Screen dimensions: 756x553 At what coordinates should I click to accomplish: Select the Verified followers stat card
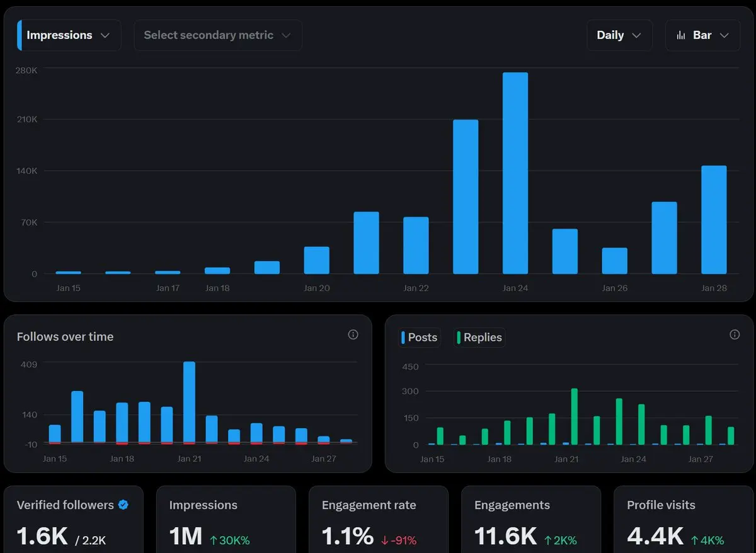coord(74,520)
